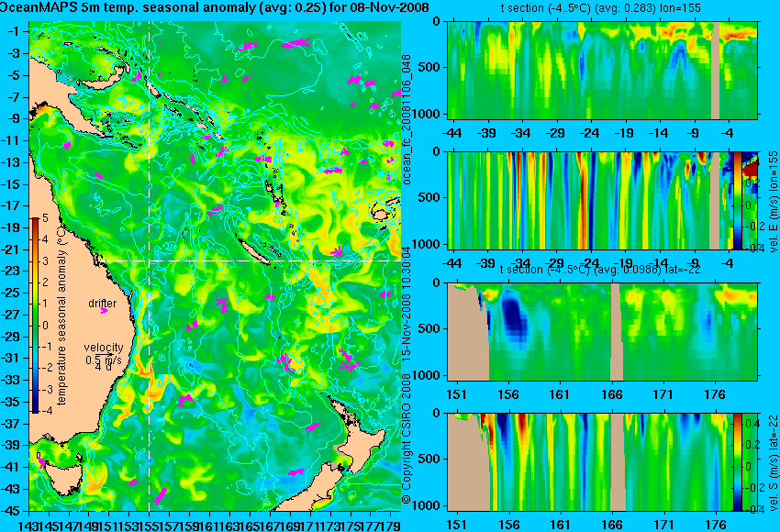The height and width of the screenshot is (532, 780).
Task: Click the 't section' lon=155 panel title
Action: 600,8
